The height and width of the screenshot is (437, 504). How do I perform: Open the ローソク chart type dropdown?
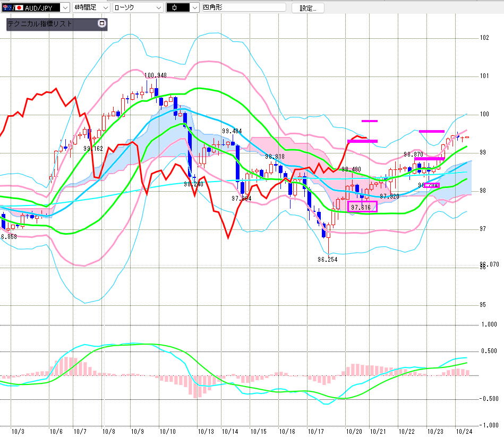coord(158,8)
